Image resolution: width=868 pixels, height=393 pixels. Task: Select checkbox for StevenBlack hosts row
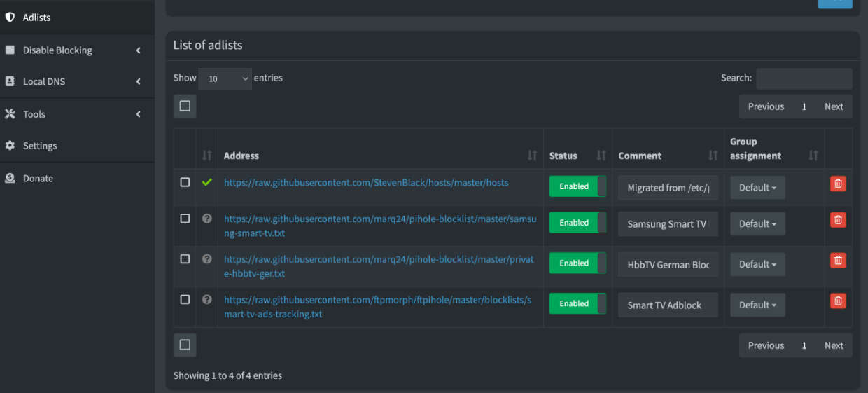(185, 182)
